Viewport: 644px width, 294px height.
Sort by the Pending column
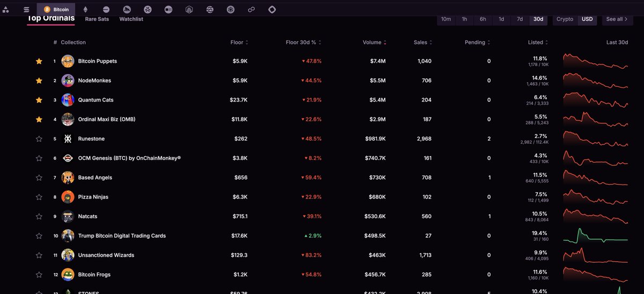(478, 42)
